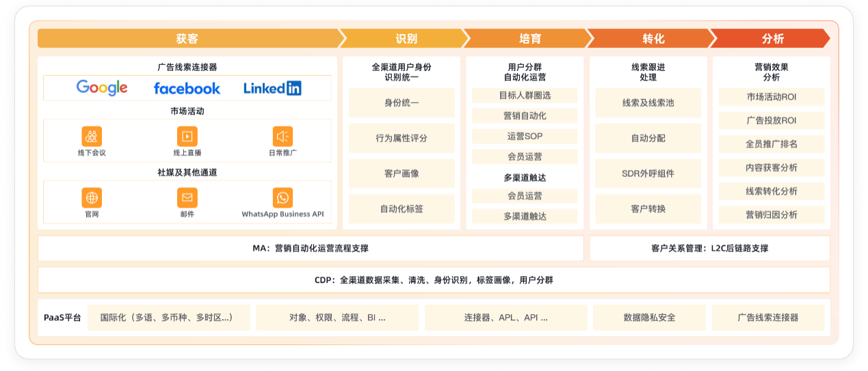Click the 线下会议 label text
This screenshot has width=868, height=371.
point(92,152)
